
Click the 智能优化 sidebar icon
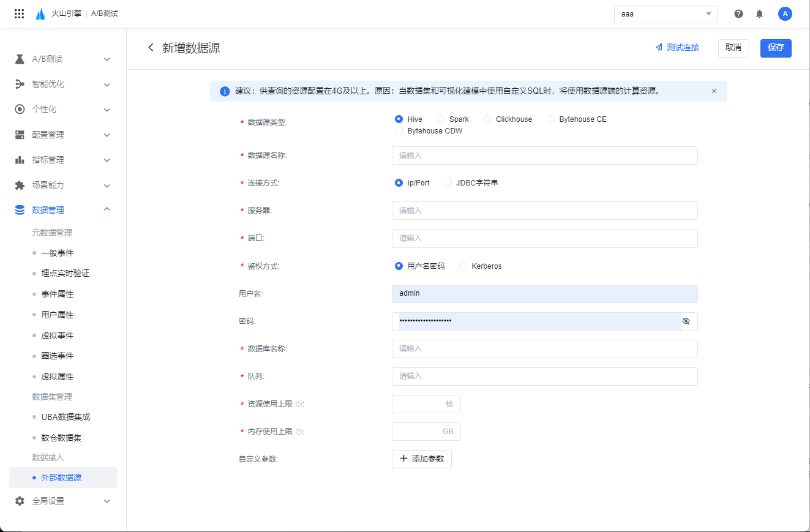20,84
